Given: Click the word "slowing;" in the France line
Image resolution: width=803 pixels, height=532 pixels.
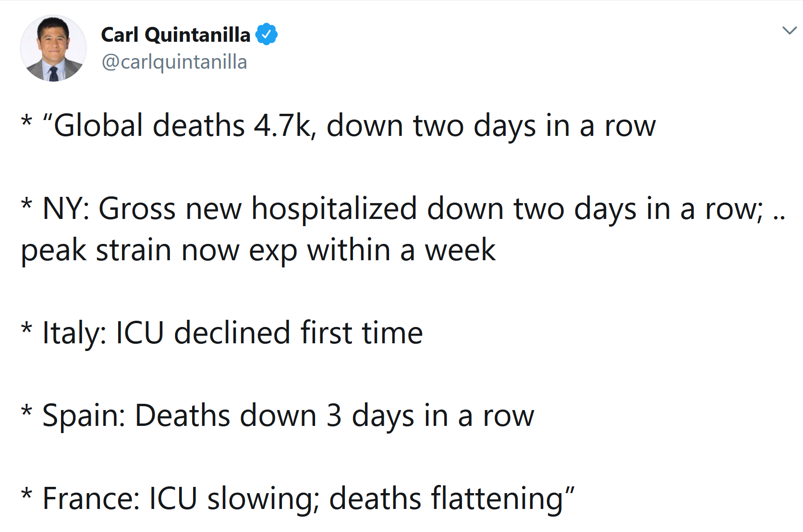Looking at the screenshot, I should point(263,498).
